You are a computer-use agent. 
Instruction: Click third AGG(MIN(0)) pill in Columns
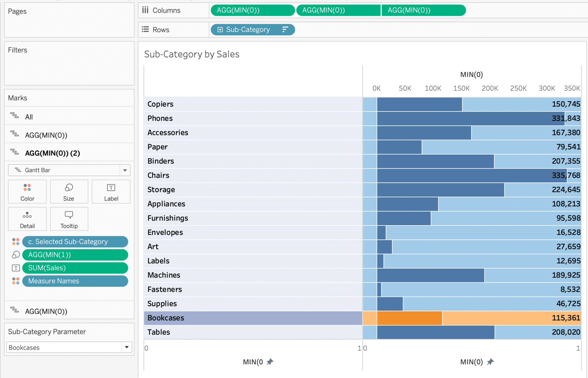click(424, 10)
